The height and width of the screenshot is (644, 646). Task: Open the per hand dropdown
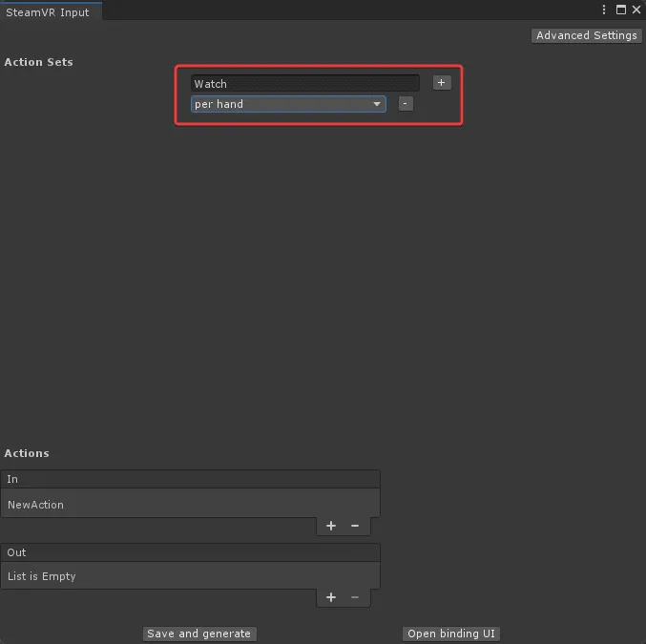click(288, 104)
